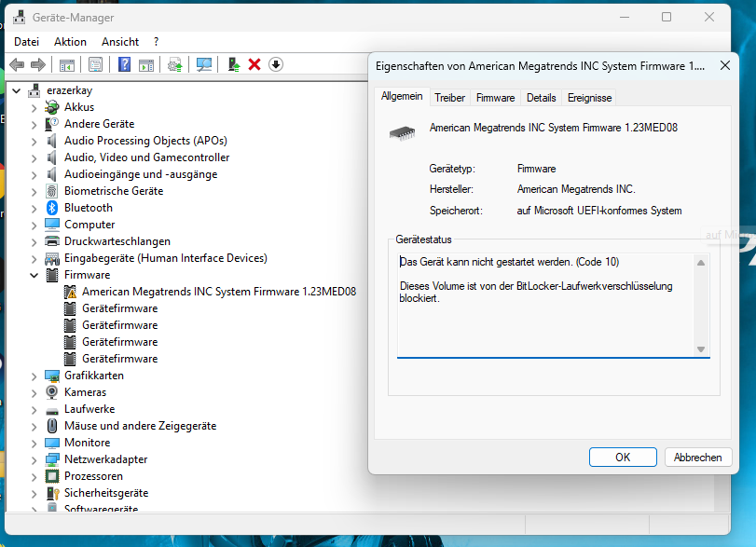Expand the Grafikkarten category
This screenshot has width=756, height=547.
[x=34, y=376]
